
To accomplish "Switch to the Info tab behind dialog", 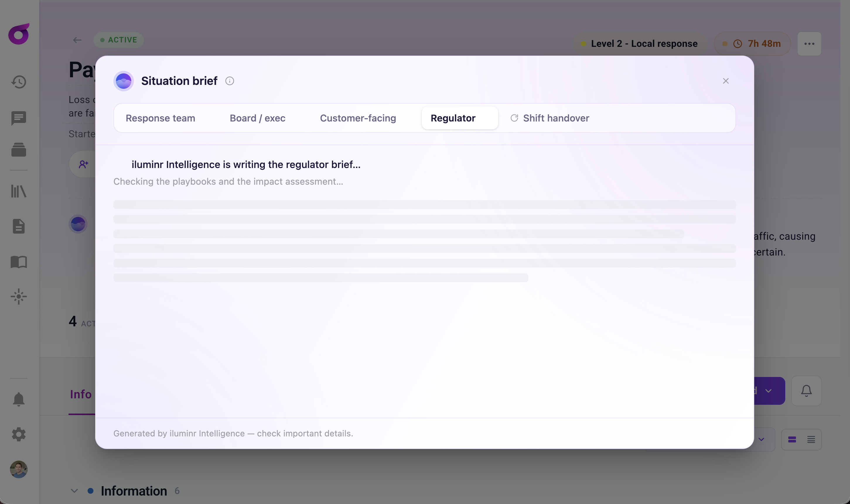I will (x=81, y=394).
